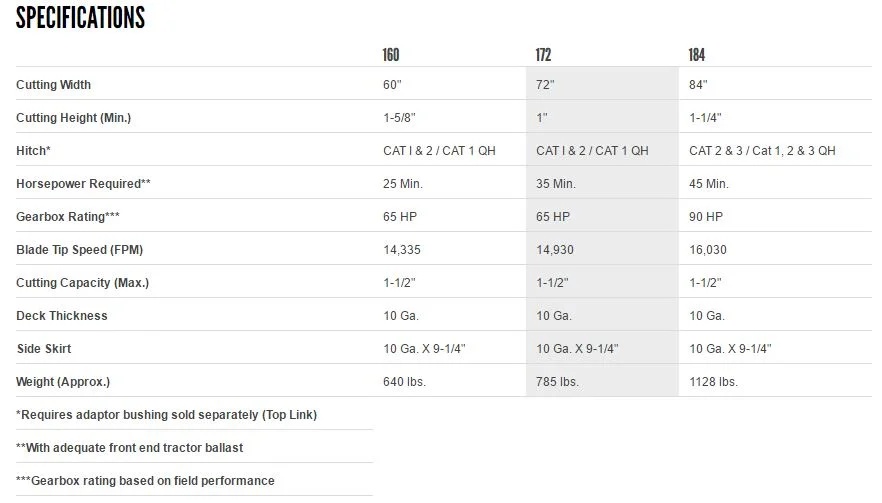Click the Blade Tip Speed (FPM) label
Screen dimensions: 882x503
pos(79,250)
